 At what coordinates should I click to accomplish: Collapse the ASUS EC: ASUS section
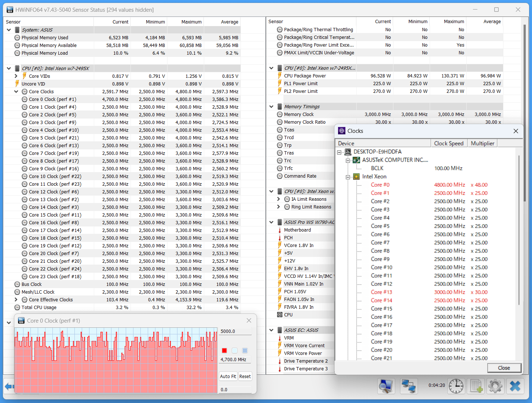click(x=271, y=330)
